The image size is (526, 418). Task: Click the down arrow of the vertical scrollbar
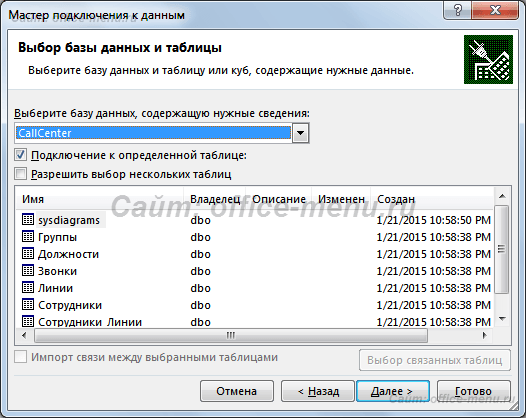(x=502, y=319)
